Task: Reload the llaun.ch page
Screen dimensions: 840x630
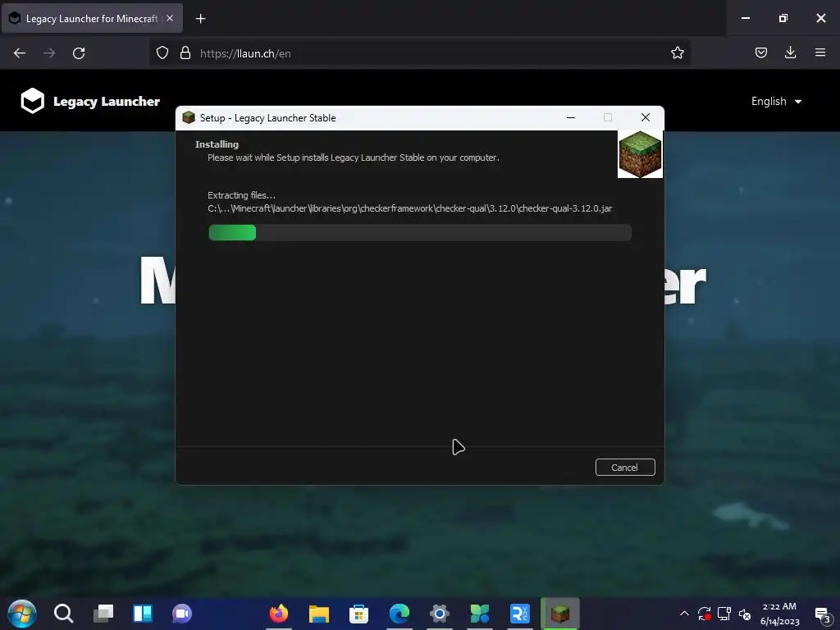Action: pos(79,53)
